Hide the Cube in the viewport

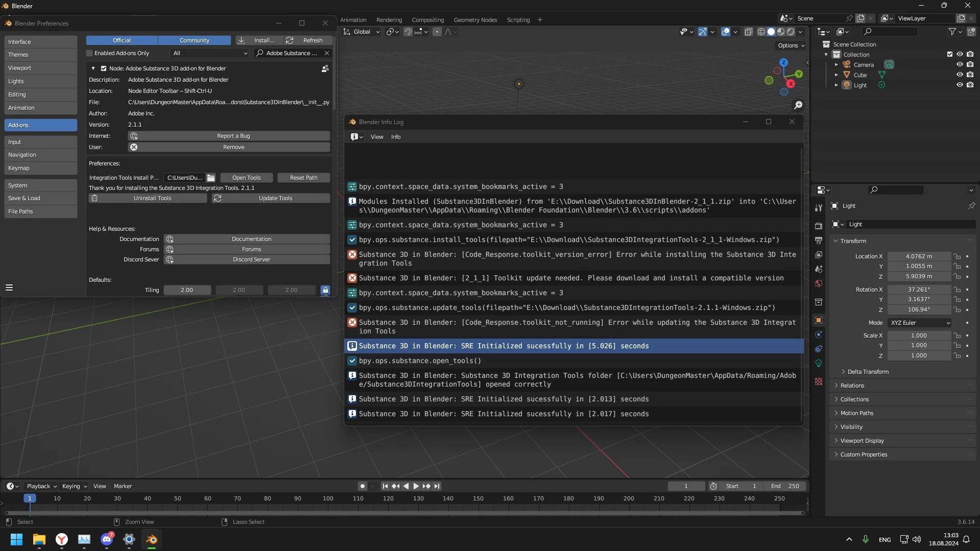coord(960,75)
